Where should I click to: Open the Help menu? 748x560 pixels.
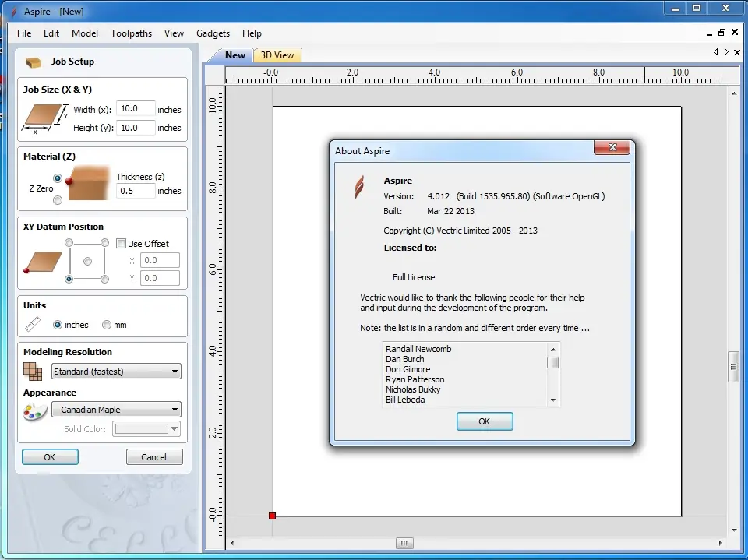252,33
